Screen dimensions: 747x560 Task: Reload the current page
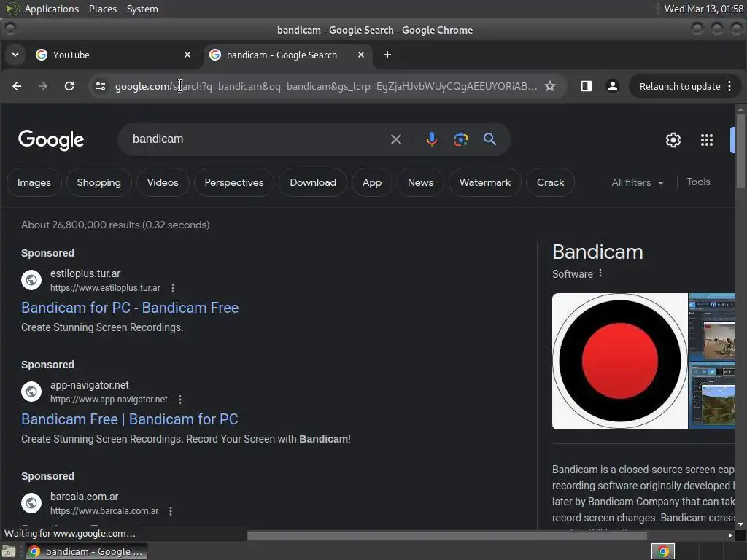pyautogui.click(x=69, y=86)
